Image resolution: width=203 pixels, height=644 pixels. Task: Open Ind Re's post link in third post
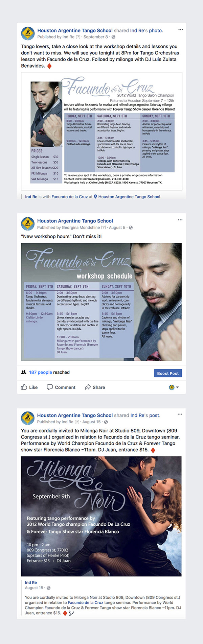[x=145, y=415]
